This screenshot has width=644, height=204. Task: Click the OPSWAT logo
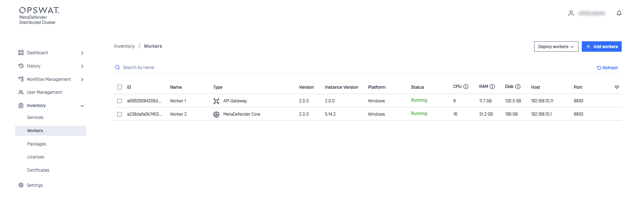pos(39,10)
